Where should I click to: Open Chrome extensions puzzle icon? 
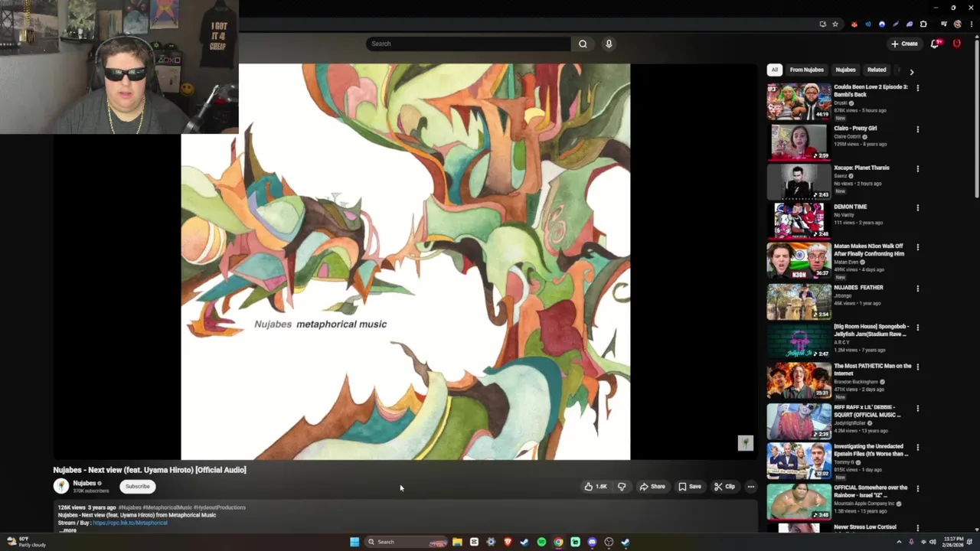coord(923,24)
